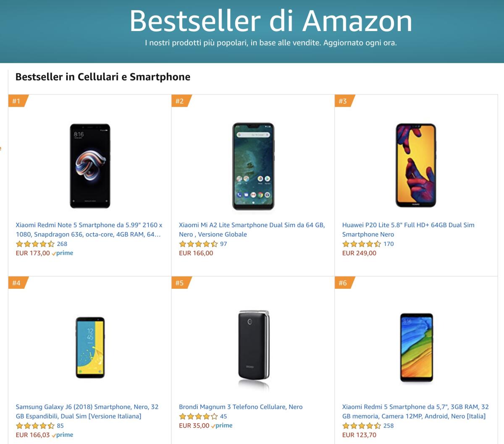The width and height of the screenshot is (504, 444).
Task: Click the Prime badge on Brondi Magnum 3
Action: (222, 425)
